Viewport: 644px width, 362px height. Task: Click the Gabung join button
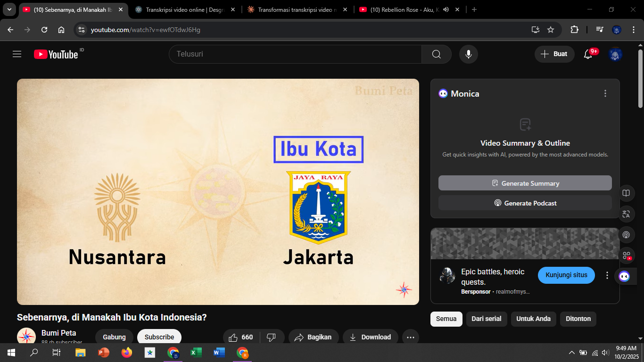pos(114,337)
